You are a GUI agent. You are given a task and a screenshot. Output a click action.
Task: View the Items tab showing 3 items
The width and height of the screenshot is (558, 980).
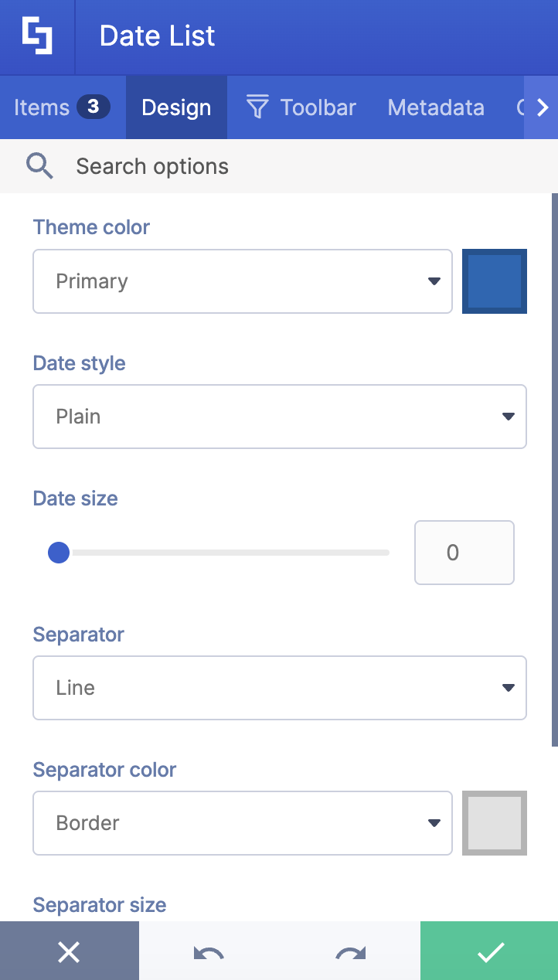point(62,107)
